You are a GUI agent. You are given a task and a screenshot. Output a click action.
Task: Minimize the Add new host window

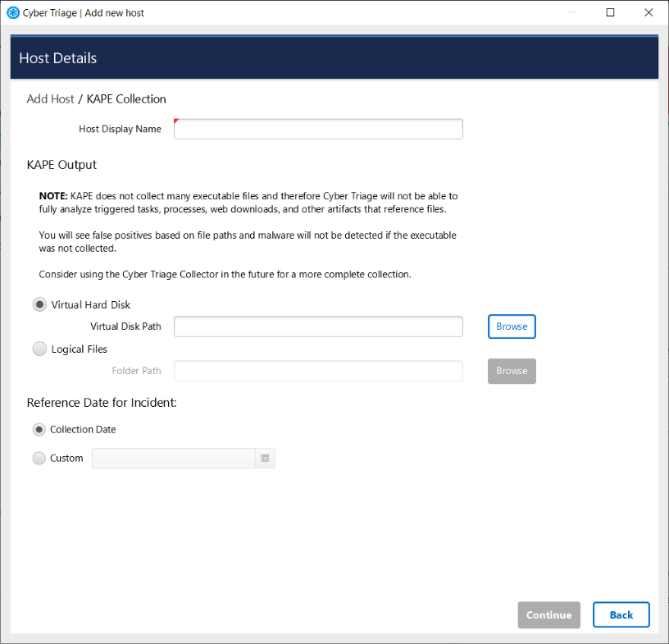571,13
